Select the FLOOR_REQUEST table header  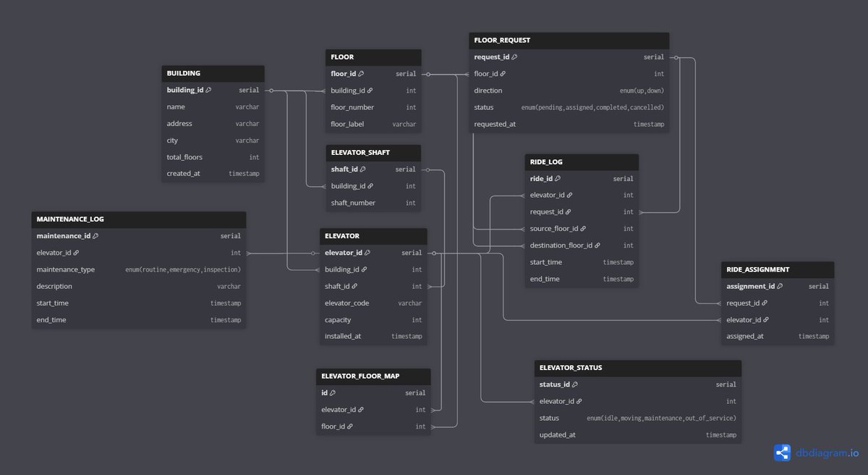(x=569, y=41)
